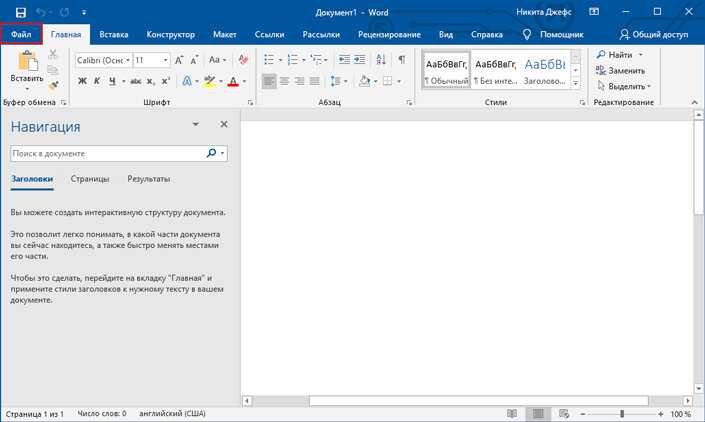Click the multilevel list icon
The width and height of the screenshot is (705, 422).
[x=316, y=60]
